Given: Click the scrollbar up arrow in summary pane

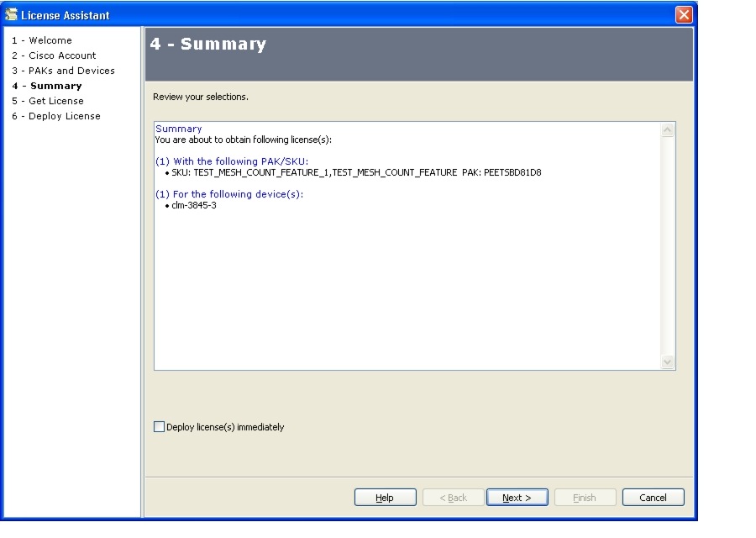Looking at the screenshot, I should coord(668,128).
